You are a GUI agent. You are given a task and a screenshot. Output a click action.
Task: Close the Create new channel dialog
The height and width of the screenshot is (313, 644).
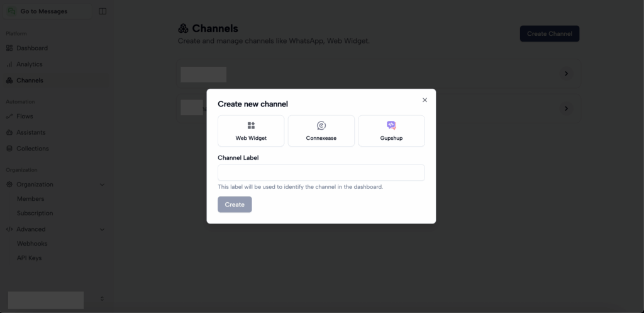coord(425,100)
